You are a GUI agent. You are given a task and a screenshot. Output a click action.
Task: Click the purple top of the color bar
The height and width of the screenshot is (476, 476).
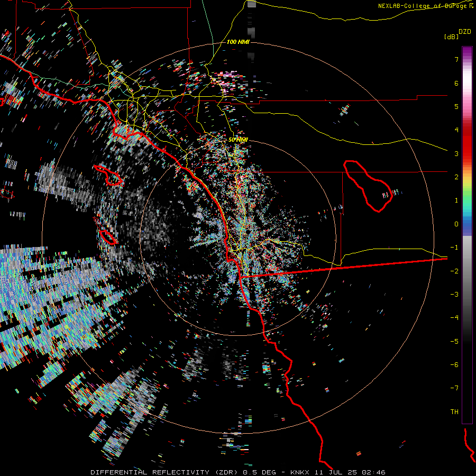click(x=467, y=52)
